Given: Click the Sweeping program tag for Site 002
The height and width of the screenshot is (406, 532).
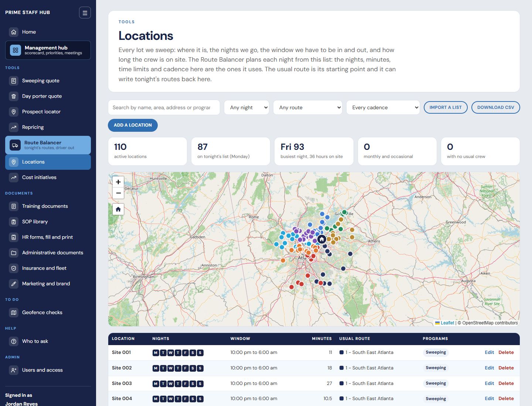Looking at the screenshot, I should (x=436, y=368).
